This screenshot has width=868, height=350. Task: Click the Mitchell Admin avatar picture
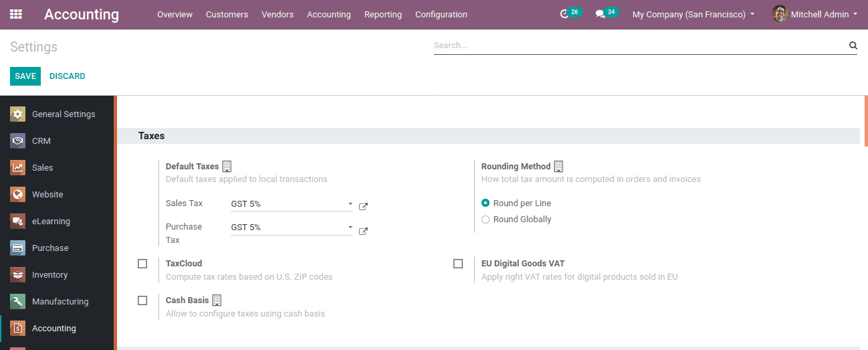coord(780,14)
